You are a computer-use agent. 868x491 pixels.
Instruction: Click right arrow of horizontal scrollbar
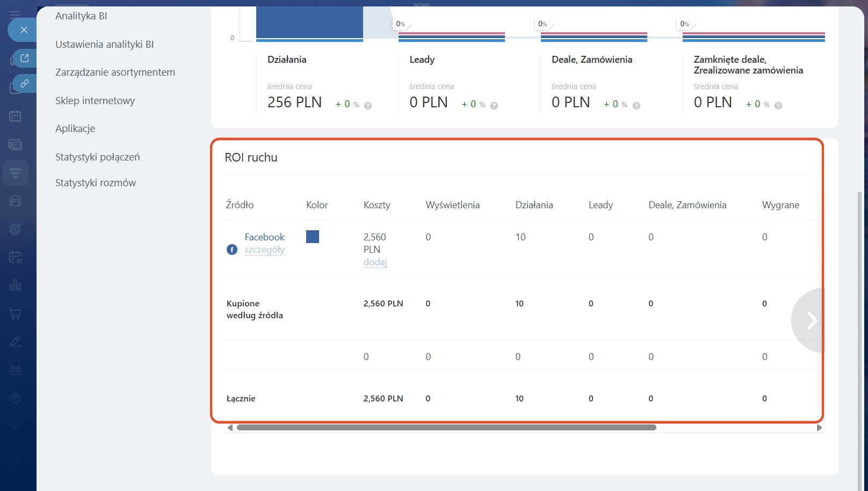click(819, 428)
